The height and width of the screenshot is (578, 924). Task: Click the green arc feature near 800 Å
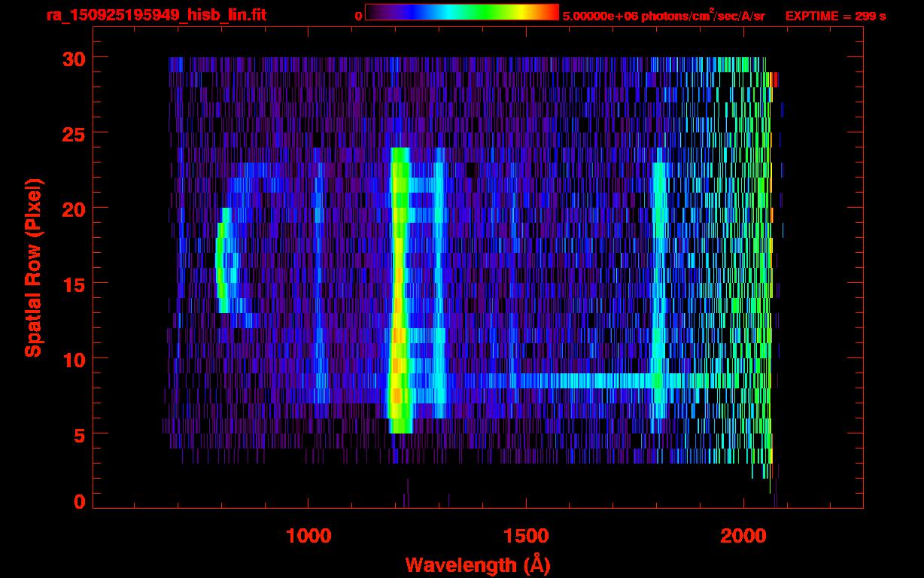[x=220, y=263]
